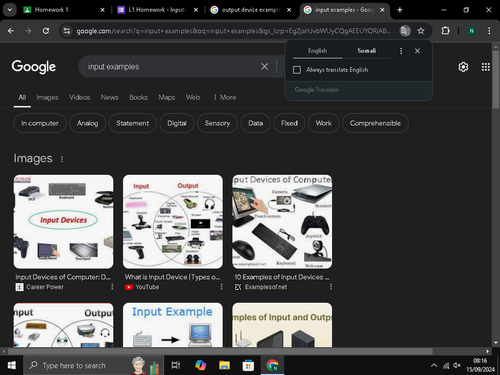500x375 pixels.
Task: Clear the Google search box text
Action: 264,67
